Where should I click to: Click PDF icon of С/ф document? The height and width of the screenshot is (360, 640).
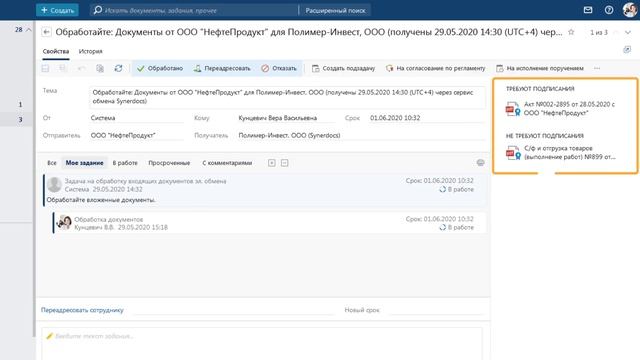(x=513, y=153)
